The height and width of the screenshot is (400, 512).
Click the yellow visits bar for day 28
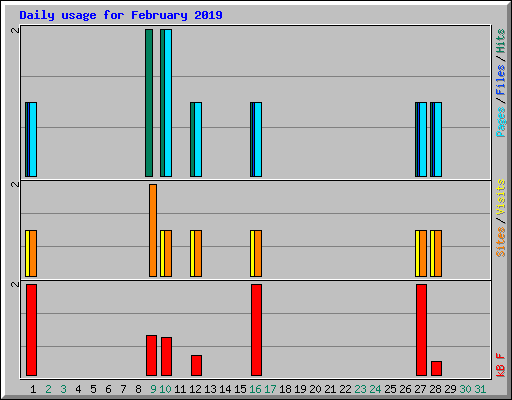pos(432,253)
